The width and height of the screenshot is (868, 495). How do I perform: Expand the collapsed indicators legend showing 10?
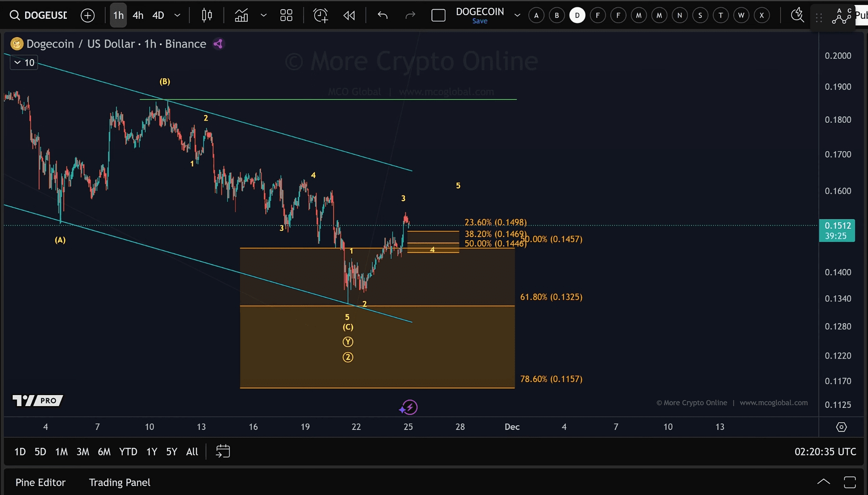pos(24,62)
